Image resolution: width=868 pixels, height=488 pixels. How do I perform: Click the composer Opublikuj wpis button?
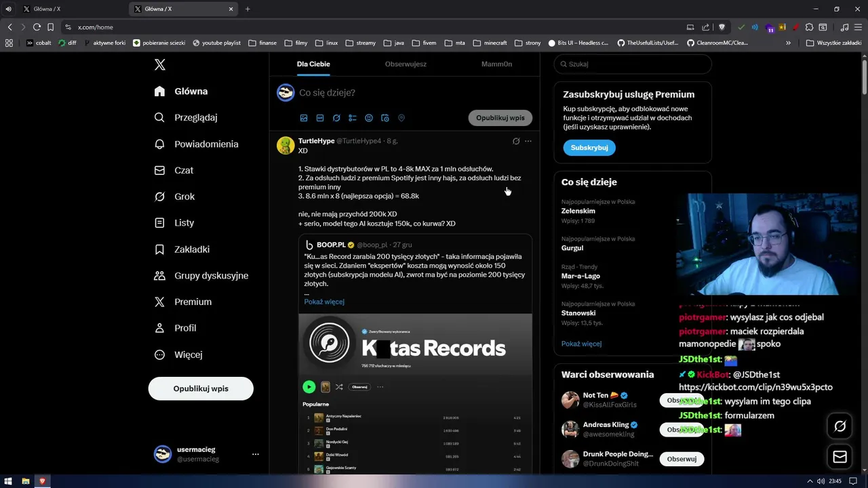(x=500, y=118)
